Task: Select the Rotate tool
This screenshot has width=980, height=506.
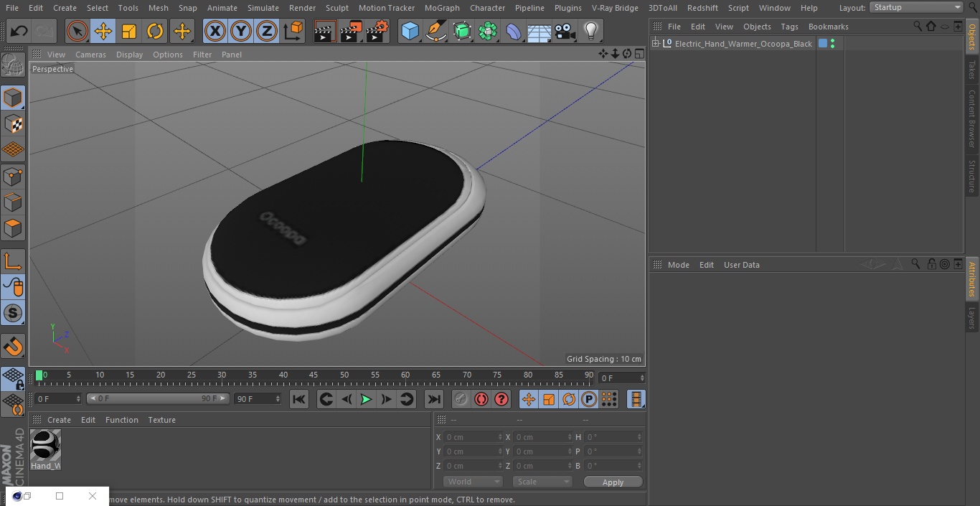Action: pyautogui.click(x=155, y=32)
